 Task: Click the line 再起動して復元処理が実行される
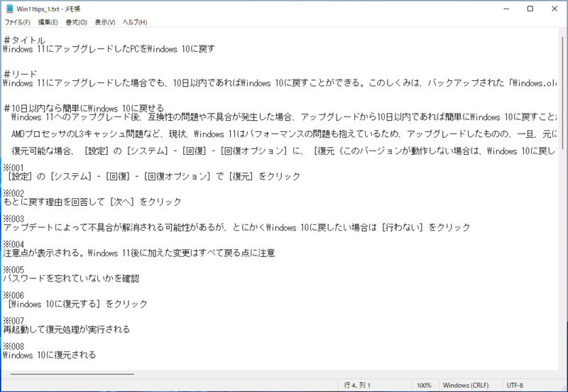67,330
